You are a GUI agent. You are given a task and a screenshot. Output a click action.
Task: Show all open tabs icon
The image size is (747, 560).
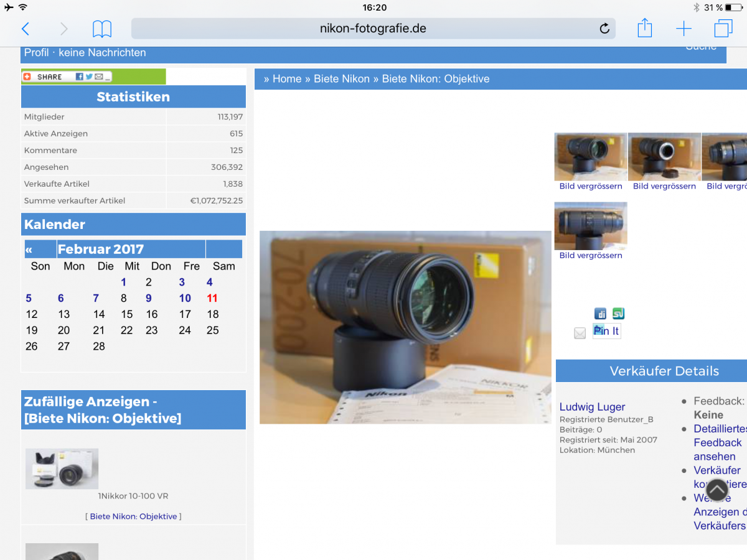(723, 29)
